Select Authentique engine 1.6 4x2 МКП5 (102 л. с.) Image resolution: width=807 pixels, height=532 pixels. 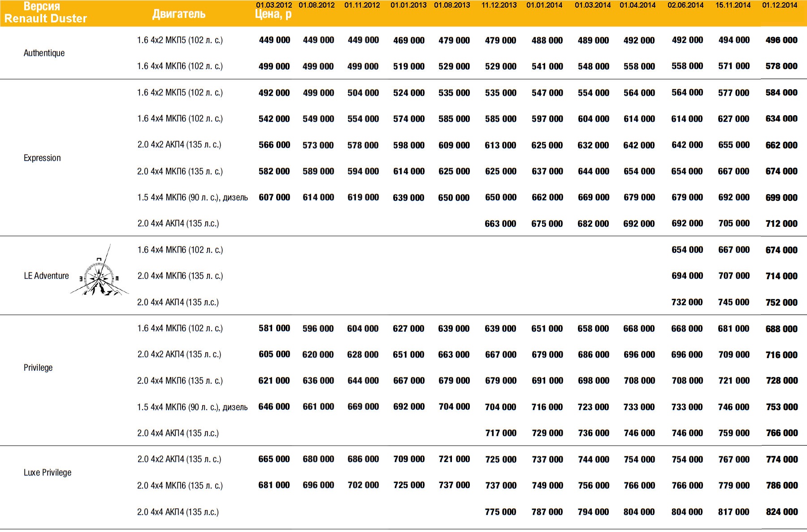point(180,40)
